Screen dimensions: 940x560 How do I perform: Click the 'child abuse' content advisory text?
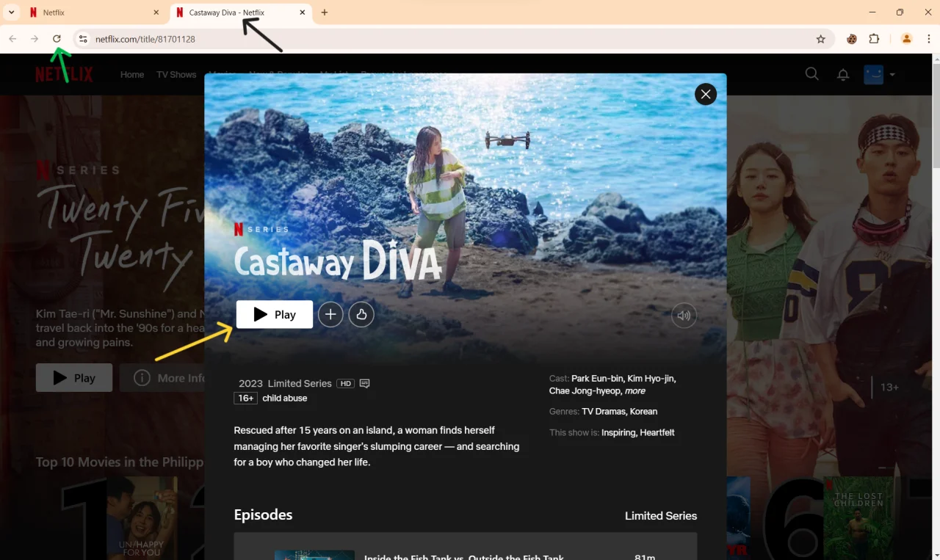tap(285, 398)
